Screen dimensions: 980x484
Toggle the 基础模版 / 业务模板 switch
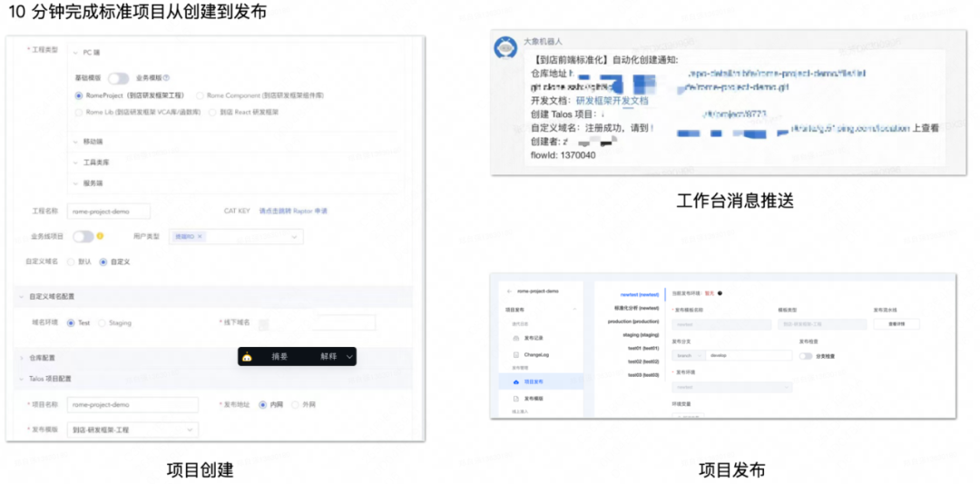(x=118, y=78)
